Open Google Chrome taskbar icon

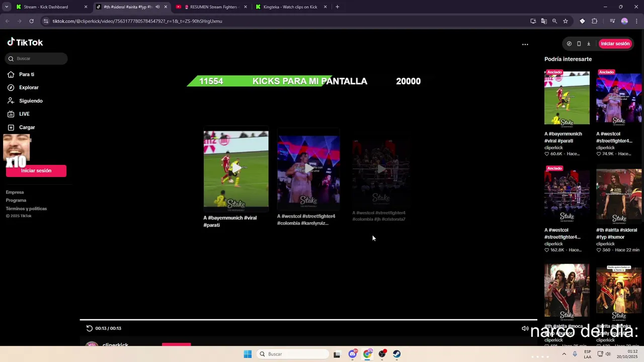click(367, 354)
